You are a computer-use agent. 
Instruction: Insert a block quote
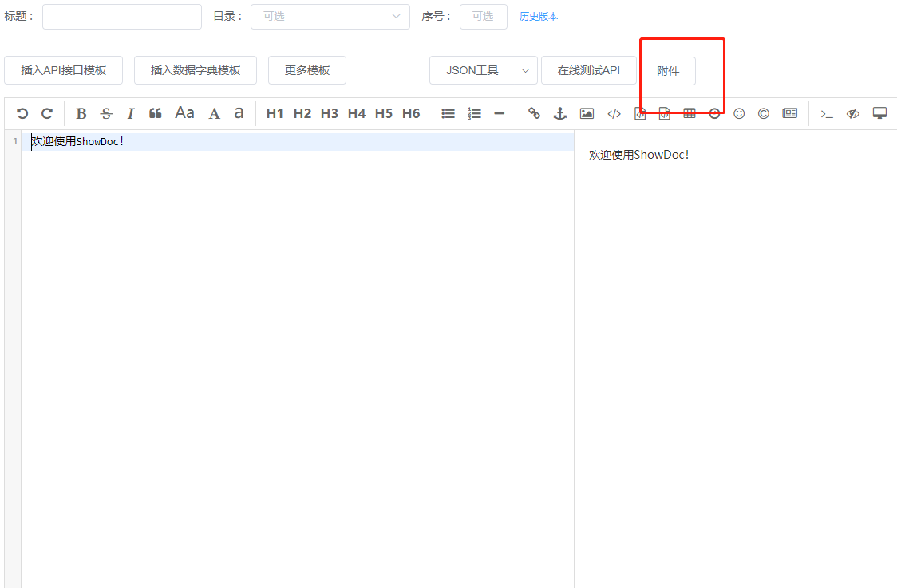155,113
